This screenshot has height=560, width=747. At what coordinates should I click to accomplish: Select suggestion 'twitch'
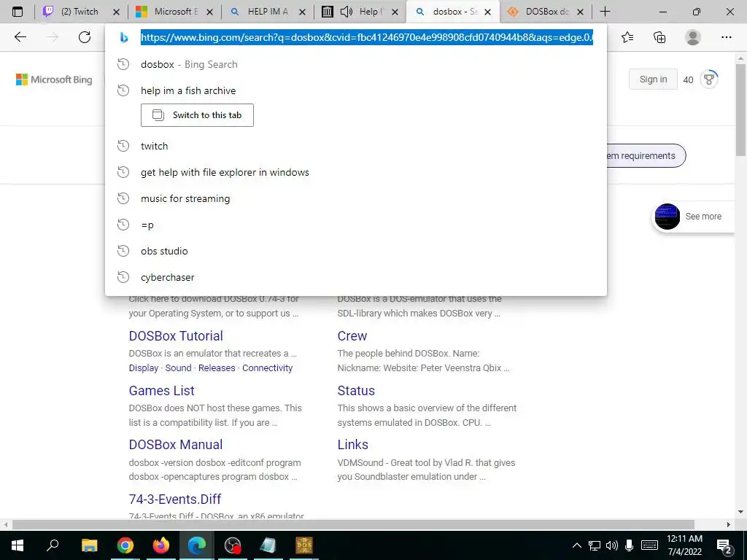point(356,146)
